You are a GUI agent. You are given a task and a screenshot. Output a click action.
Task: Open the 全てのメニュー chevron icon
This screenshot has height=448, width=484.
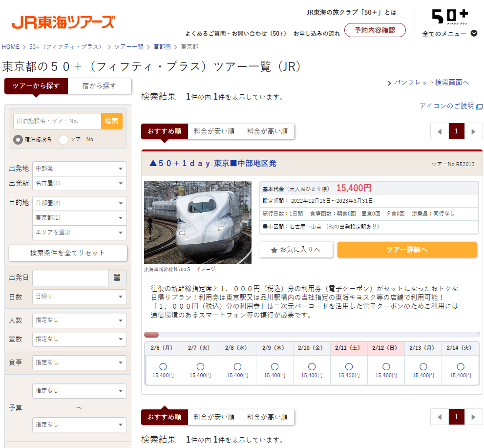click(474, 33)
